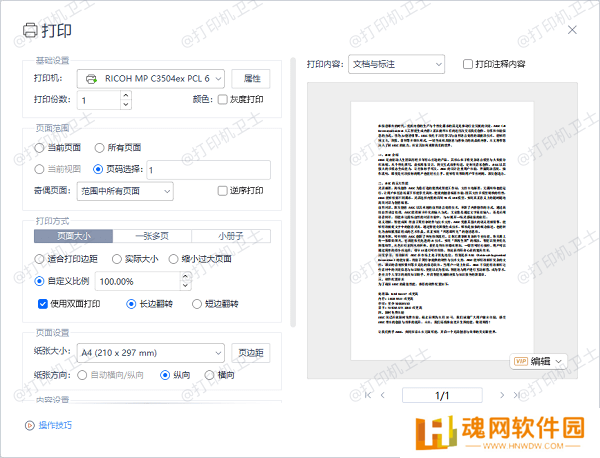Open 操作技巧 tips link
The width and height of the screenshot is (600, 458).
[x=55, y=425]
